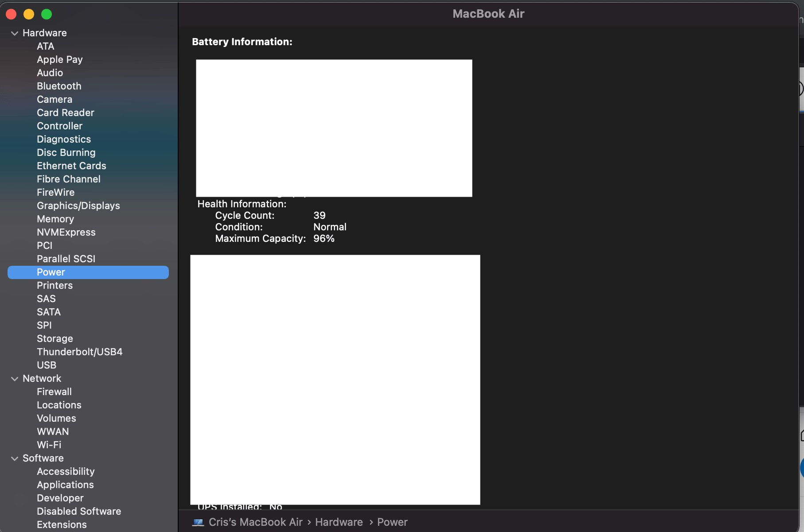
Task: Collapse the Software section
Action: click(15, 458)
